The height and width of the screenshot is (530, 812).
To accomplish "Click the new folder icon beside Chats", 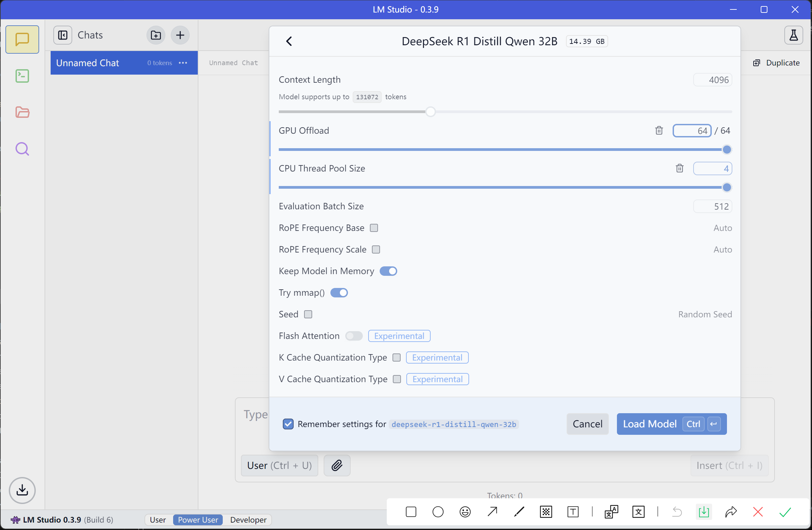I will point(156,35).
